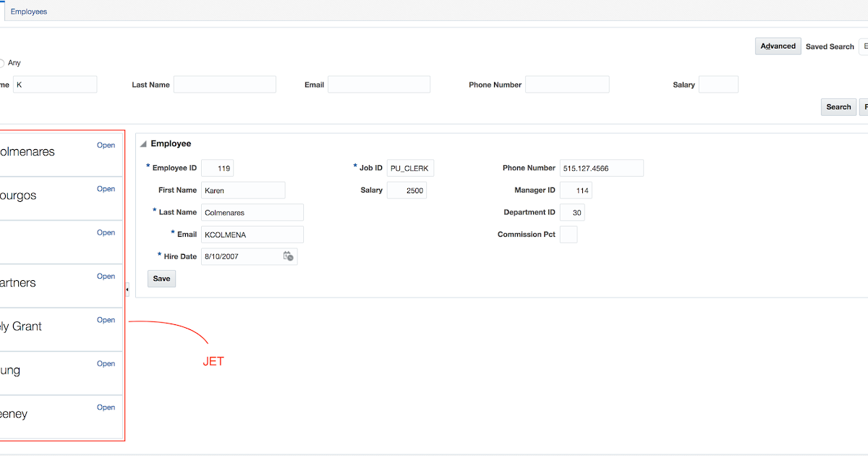Collapse the Employee section disclosure triangle
This screenshot has height=456, width=868.
click(x=142, y=143)
